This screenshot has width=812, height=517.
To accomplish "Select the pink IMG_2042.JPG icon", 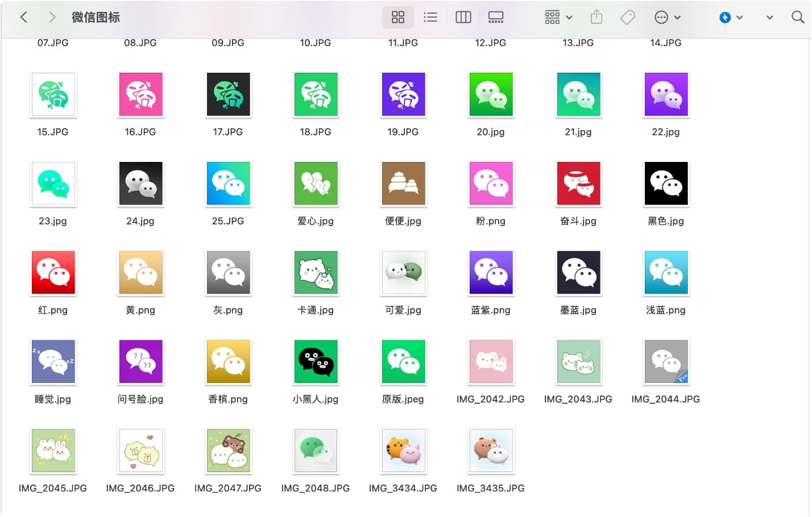I will coord(491,362).
